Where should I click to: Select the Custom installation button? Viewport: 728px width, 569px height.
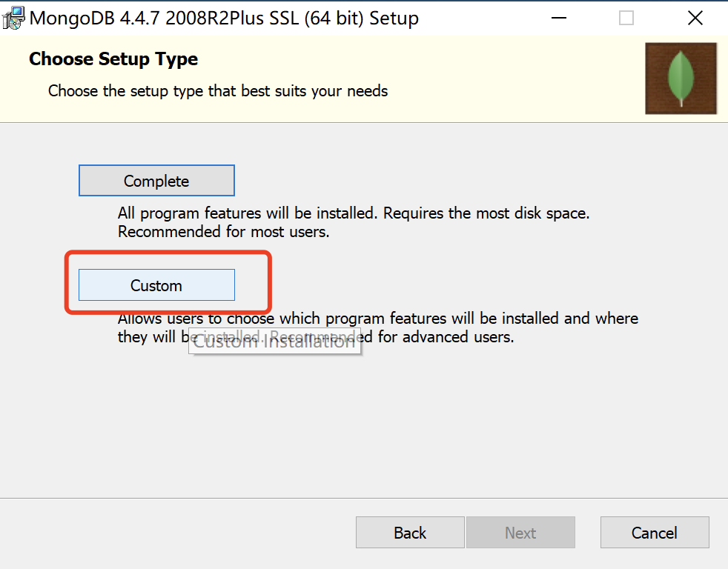(x=156, y=285)
